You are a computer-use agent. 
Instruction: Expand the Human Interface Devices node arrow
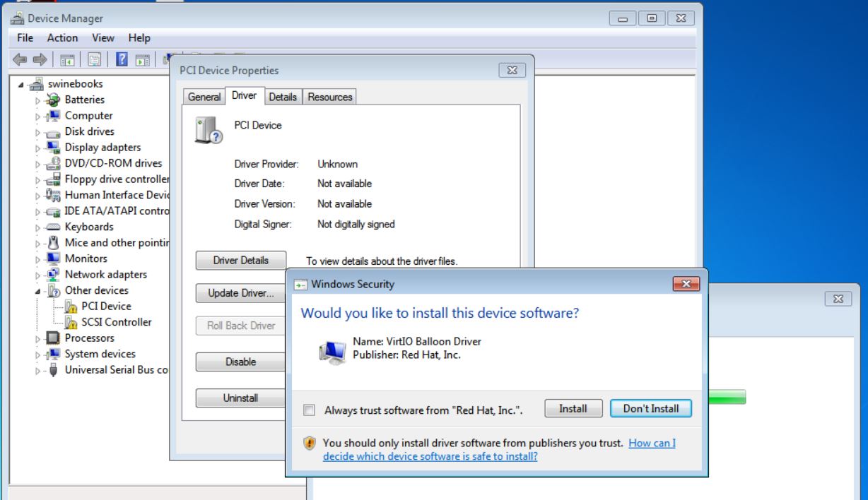point(38,196)
